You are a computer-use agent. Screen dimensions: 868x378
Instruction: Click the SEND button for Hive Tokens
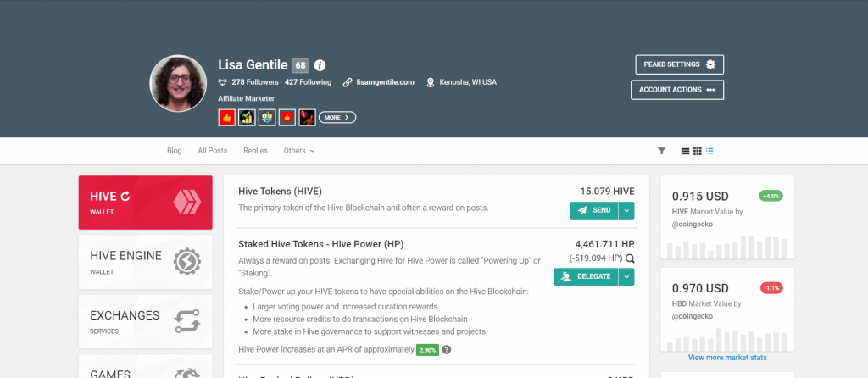tap(594, 210)
